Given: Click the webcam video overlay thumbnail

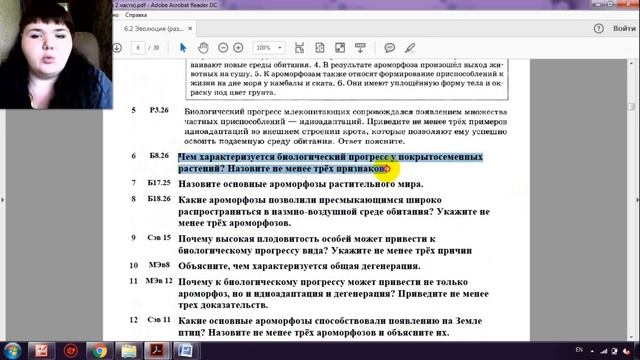Looking at the screenshot, I should point(56,54).
